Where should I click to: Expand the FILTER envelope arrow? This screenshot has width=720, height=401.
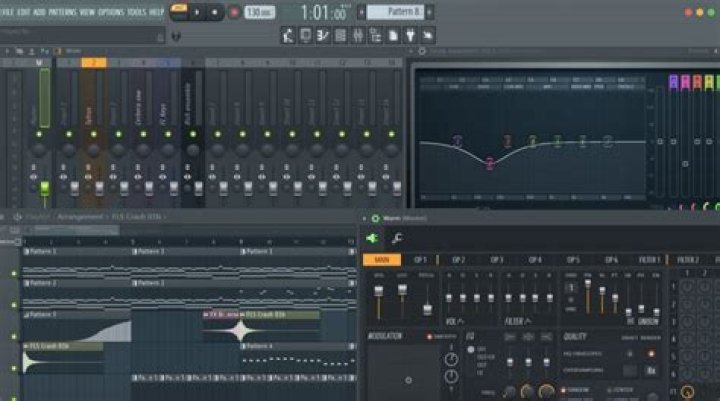(x=529, y=321)
